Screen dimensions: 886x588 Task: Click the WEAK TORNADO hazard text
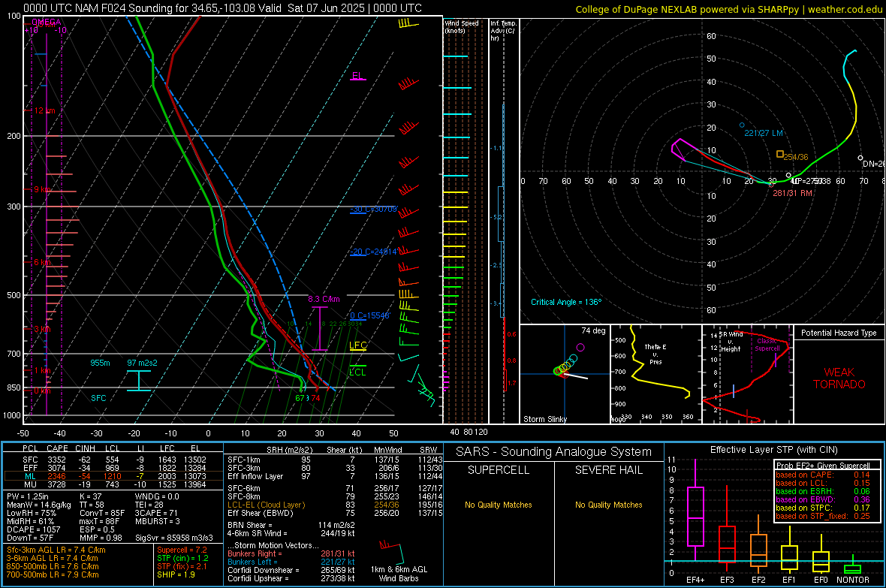839,378
